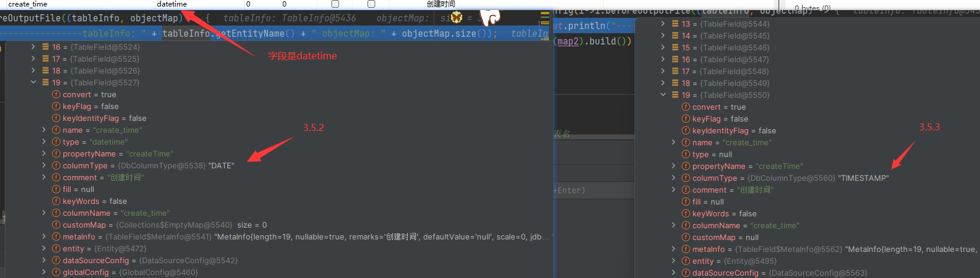
Task: Select "convert = true" under TableField@5527
Action: pos(89,94)
